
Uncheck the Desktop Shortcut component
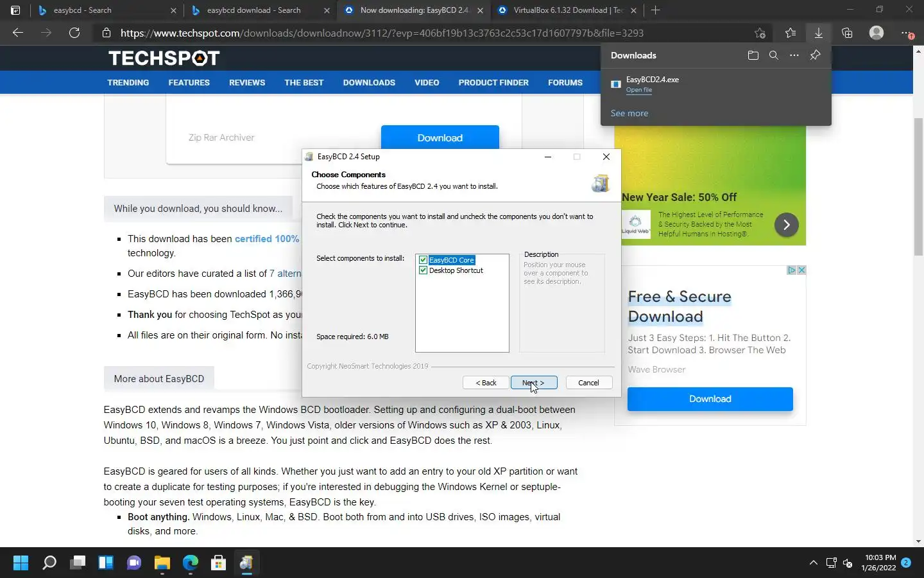coord(423,270)
